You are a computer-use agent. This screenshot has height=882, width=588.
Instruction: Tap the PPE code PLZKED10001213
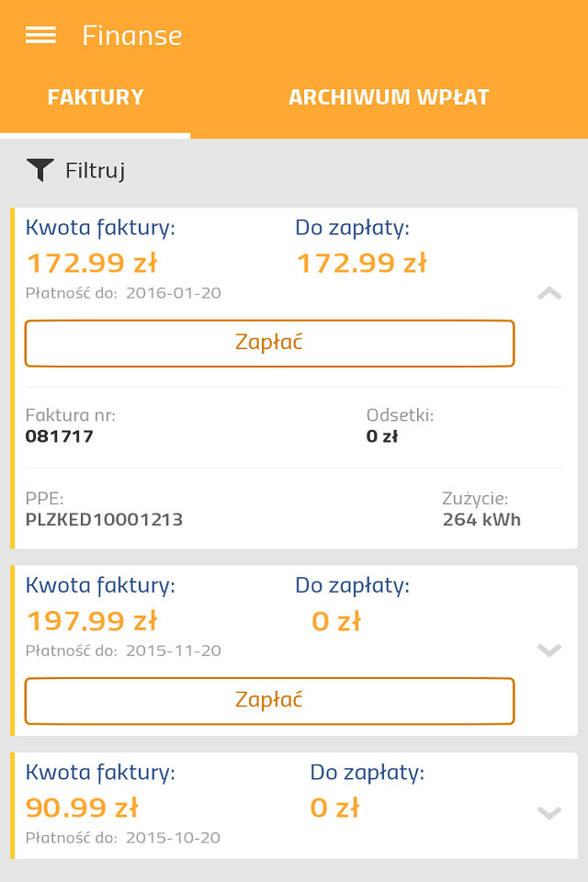[x=104, y=520]
